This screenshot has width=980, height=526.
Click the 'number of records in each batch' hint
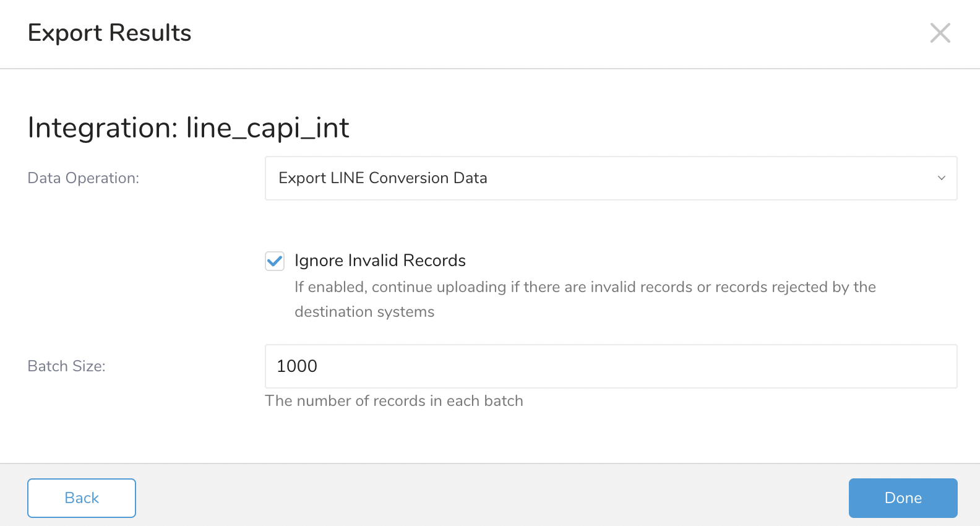point(393,401)
